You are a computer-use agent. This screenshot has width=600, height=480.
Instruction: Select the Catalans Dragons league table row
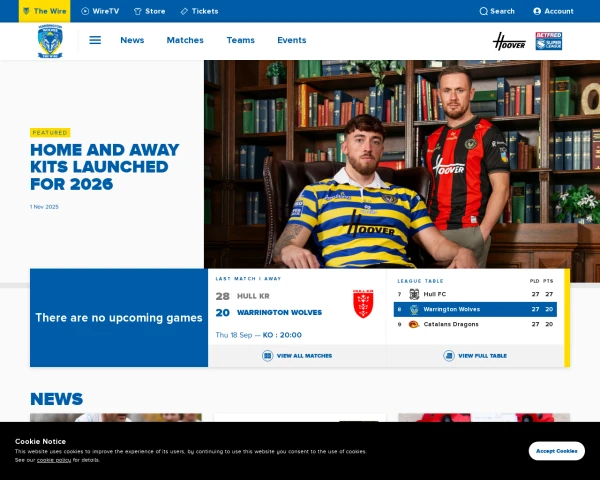[x=475, y=324]
